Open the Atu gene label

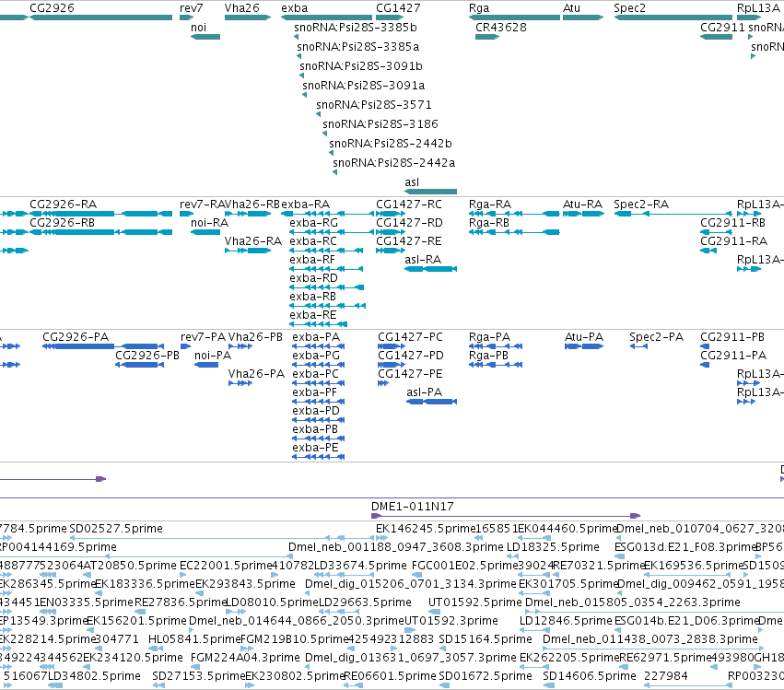[571, 8]
